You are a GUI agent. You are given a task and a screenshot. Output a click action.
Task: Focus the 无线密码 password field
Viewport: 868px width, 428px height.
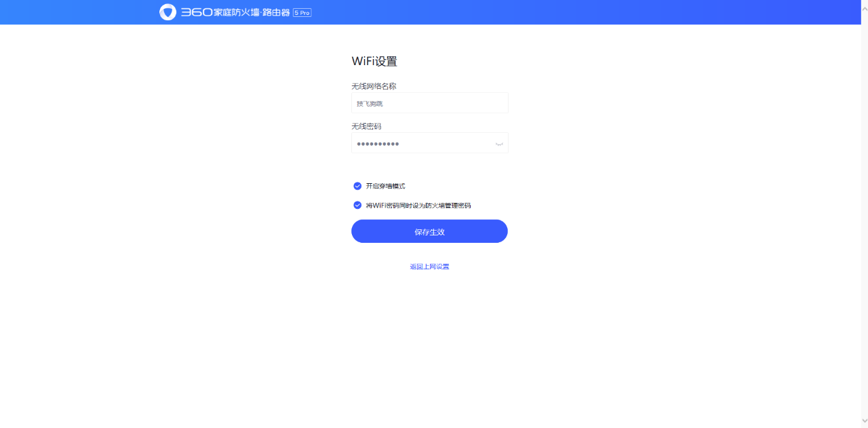[430, 143]
